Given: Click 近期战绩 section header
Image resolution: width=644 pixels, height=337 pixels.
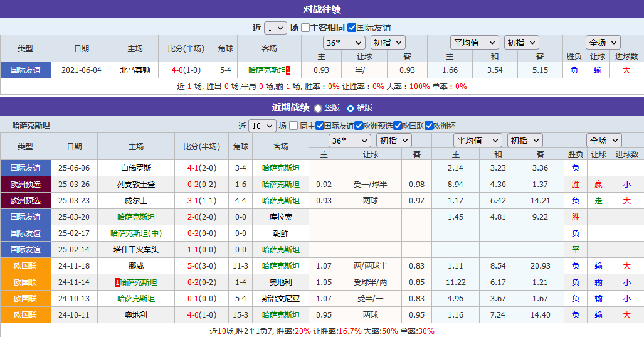Looking at the screenshot, I should pos(290,108).
